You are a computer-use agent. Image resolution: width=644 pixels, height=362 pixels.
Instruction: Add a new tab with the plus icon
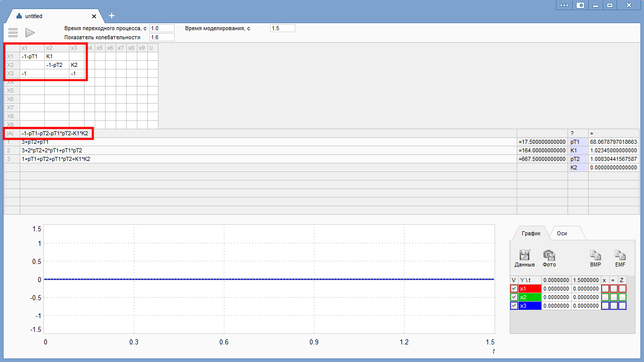tap(112, 16)
